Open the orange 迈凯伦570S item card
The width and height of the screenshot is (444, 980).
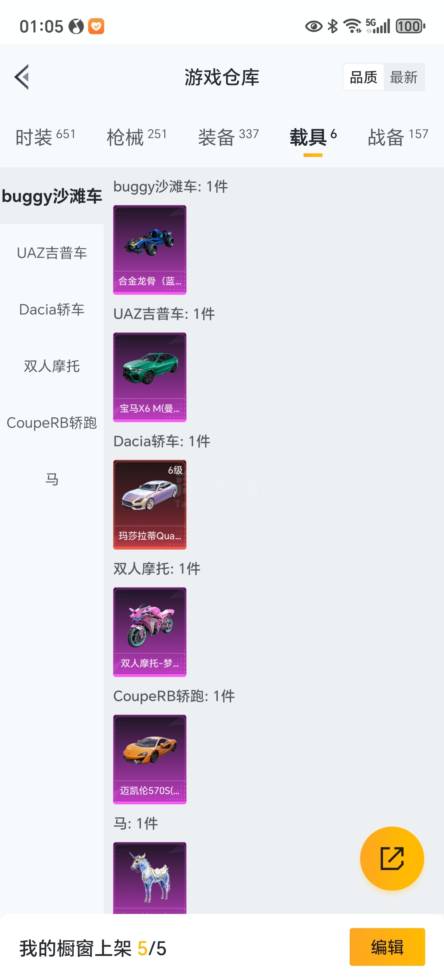coord(150,759)
